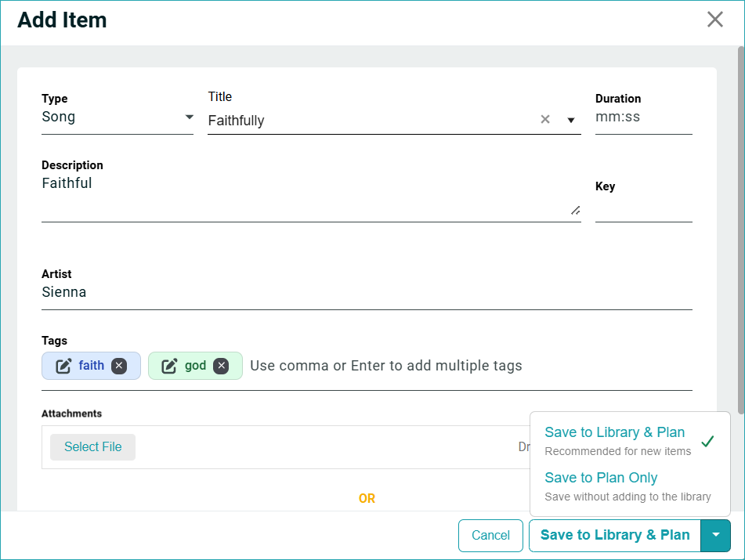
Task: Click the Select File button
Action: click(92, 447)
